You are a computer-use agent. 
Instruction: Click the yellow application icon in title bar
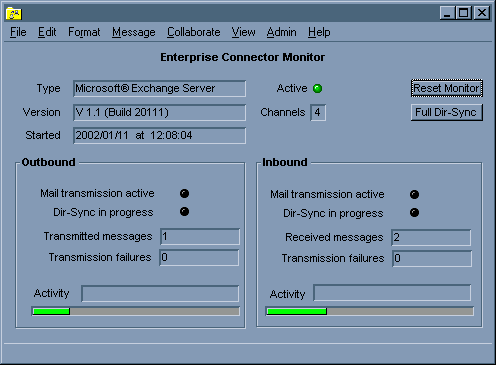[x=14, y=13]
